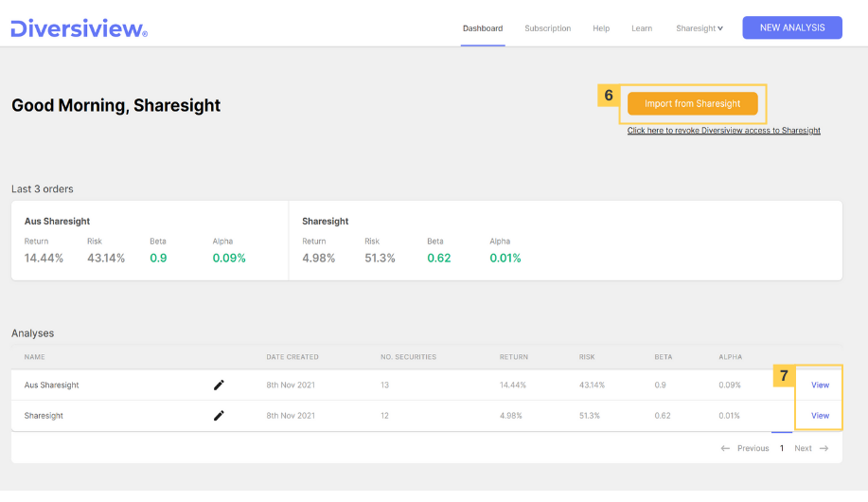
Task: Click the Diversiview logo
Action: [80, 28]
